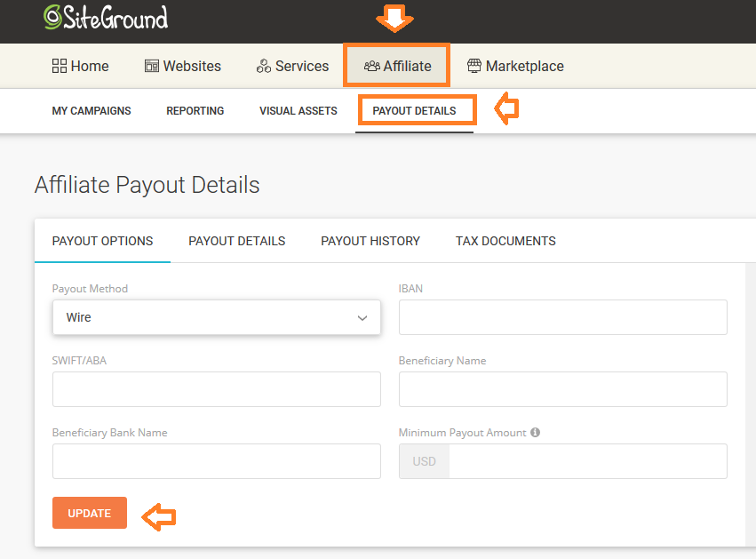This screenshot has width=756, height=559.
Task: Expand the Payout Method chevron arrow
Action: point(362,318)
